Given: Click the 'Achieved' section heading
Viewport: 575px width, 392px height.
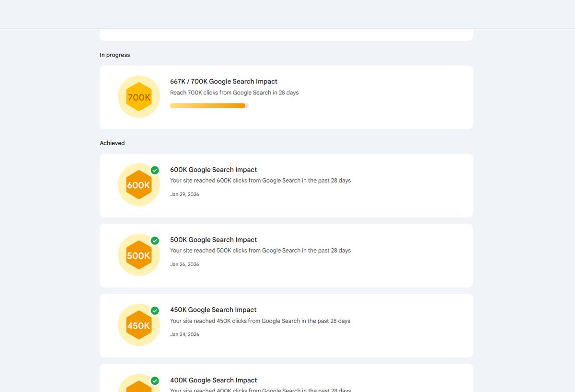Looking at the screenshot, I should coord(112,143).
